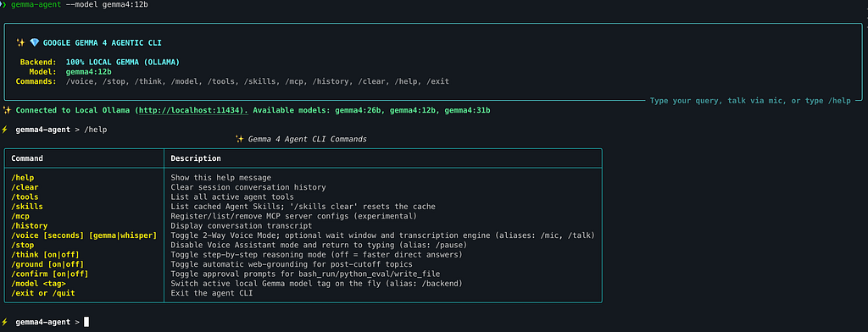Click the diamond emoji in the banner title
Image resolution: width=868 pixels, height=332 pixels.
coord(34,42)
